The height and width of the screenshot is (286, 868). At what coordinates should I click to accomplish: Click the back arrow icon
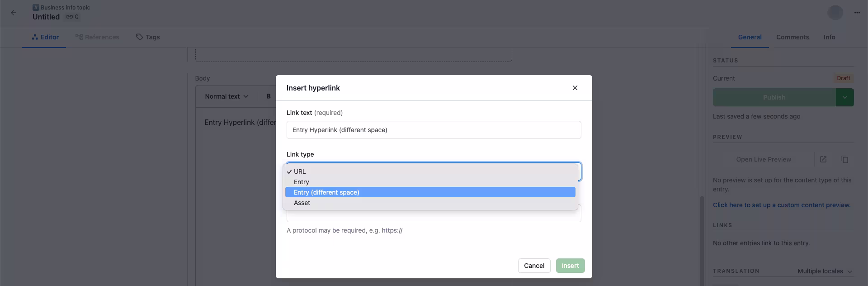14,13
